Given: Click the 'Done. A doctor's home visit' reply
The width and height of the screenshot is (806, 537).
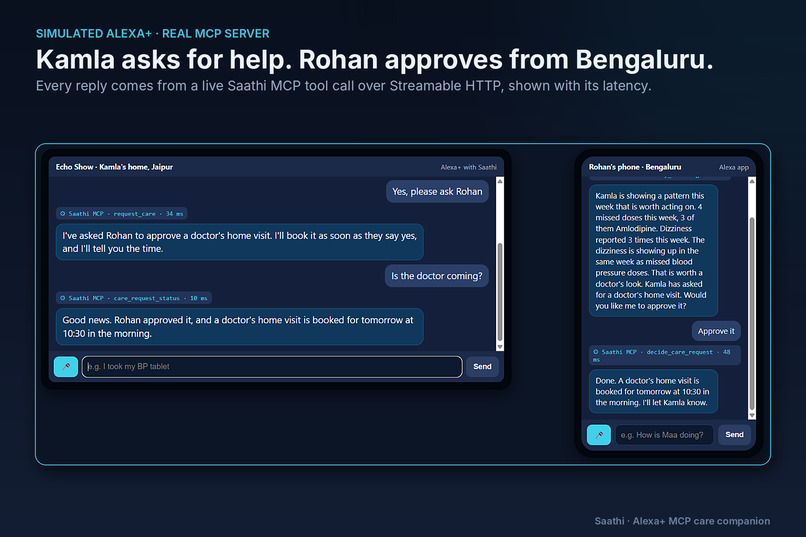Looking at the screenshot, I should [653, 392].
